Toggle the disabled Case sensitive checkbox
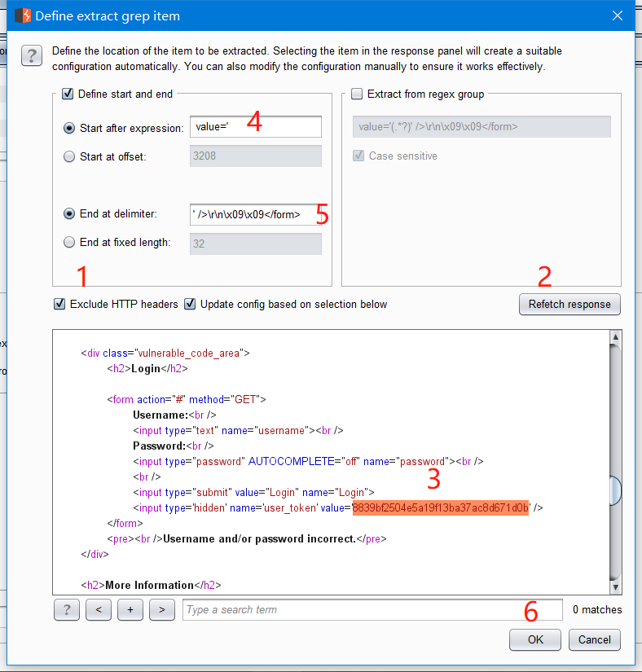This screenshot has height=672, width=642. [x=358, y=156]
